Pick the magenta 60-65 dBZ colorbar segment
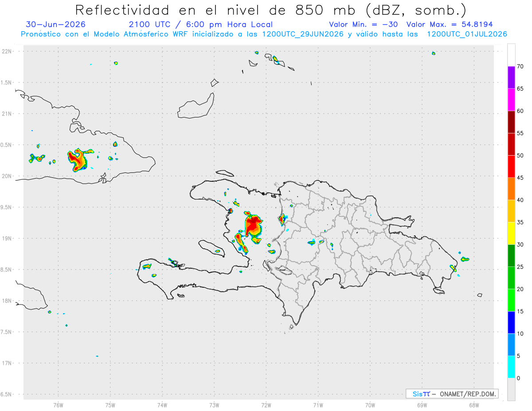This screenshot has height=411, width=532. [x=511, y=100]
